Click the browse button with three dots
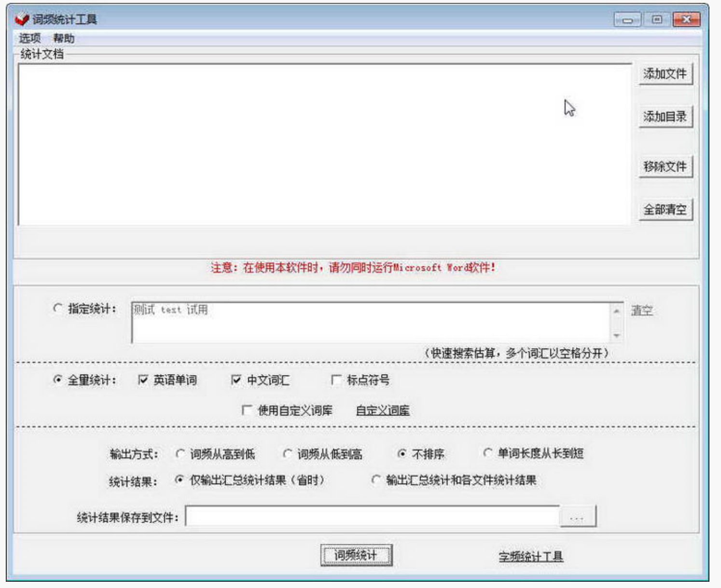This screenshot has height=588, width=721. (578, 517)
